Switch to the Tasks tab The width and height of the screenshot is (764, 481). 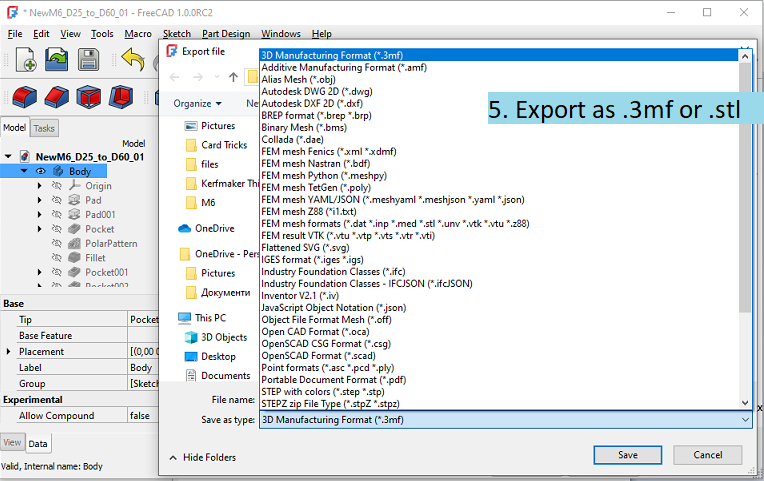click(44, 128)
